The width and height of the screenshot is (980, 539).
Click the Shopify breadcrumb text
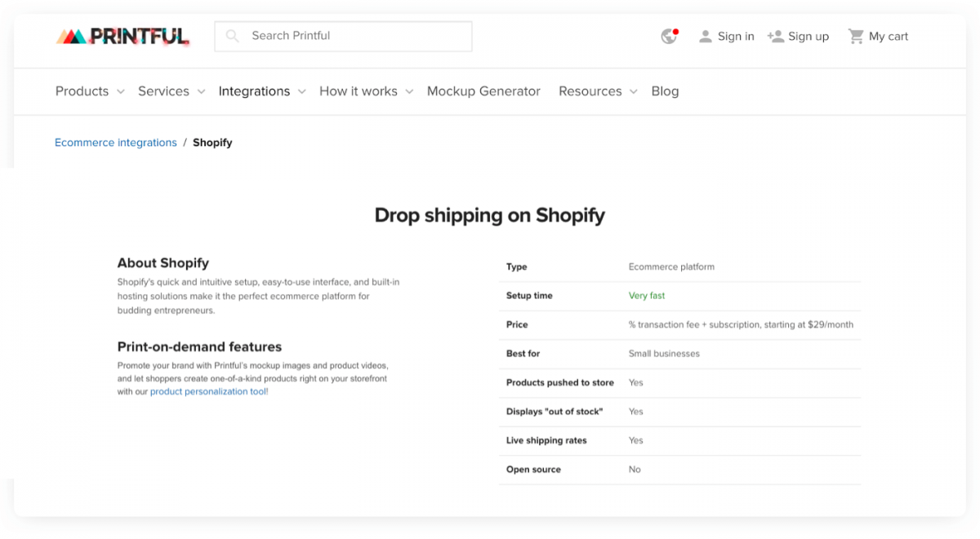[212, 143]
